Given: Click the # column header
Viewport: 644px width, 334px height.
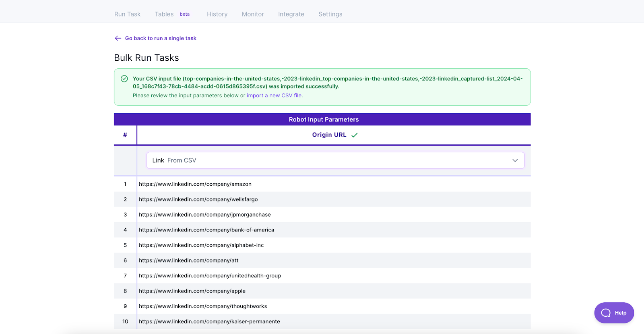Looking at the screenshot, I should [x=125, y=135].
